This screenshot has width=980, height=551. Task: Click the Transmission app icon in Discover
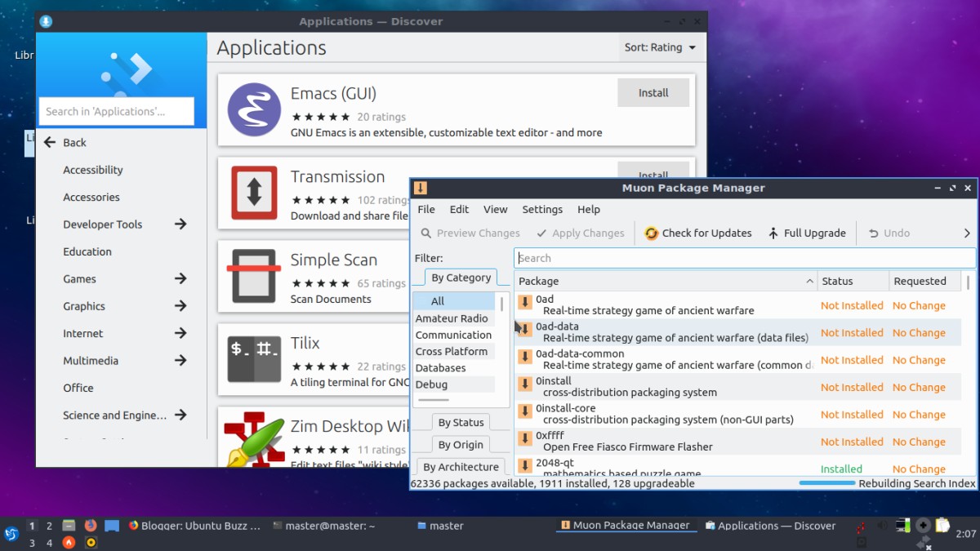coord(254,193)
